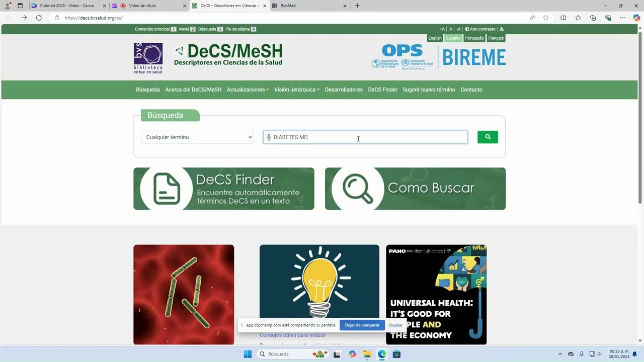Click Menú skip link in top bar
The width and height of the screenshot is (644, 362).
(187, 29)
